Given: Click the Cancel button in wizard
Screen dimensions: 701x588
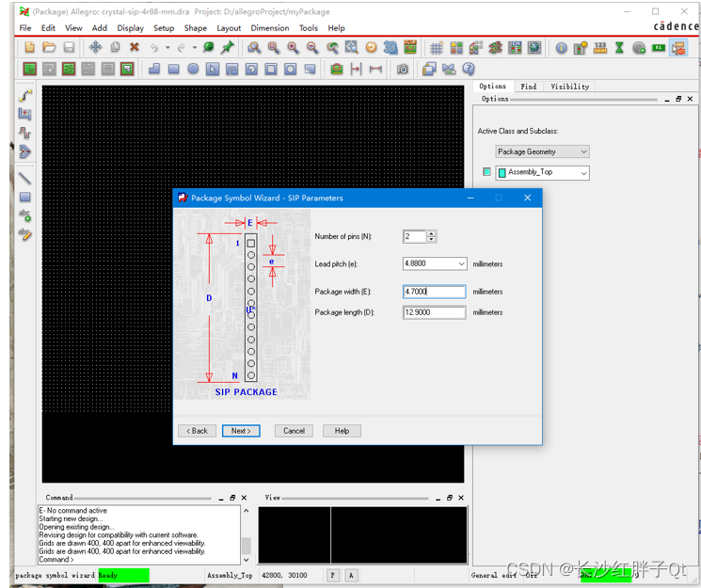Looking at the screenshot, I should (294, 431).
